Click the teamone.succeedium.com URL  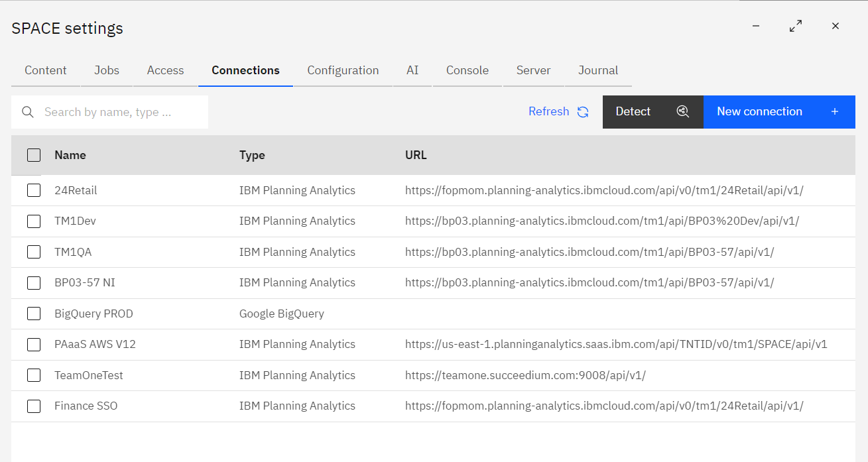(x=525, y=375)
